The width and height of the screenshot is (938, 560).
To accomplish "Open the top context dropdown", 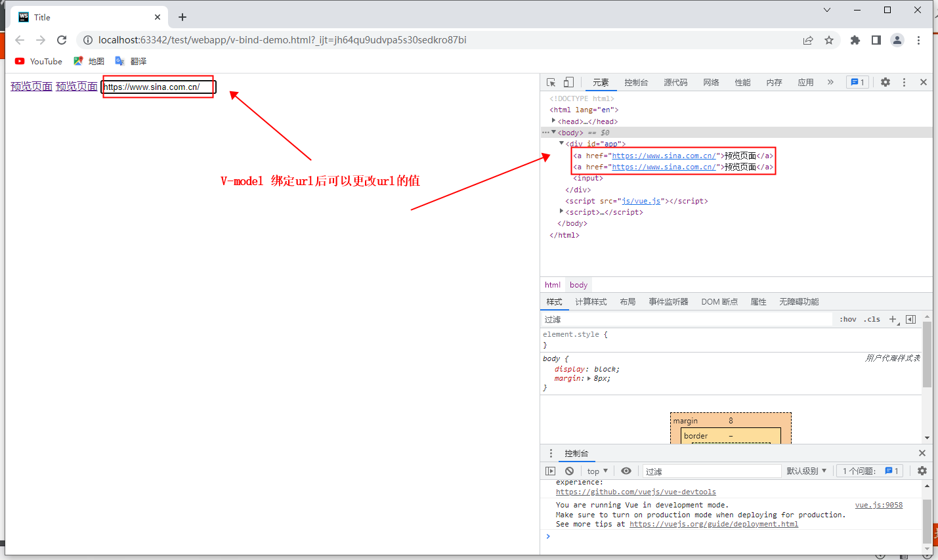I will [597, 471].
